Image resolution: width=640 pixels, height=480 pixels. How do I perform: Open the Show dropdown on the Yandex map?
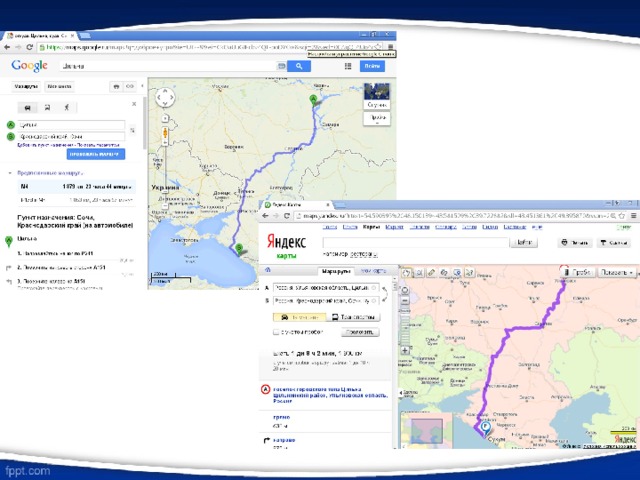click(x=616, y=271)
